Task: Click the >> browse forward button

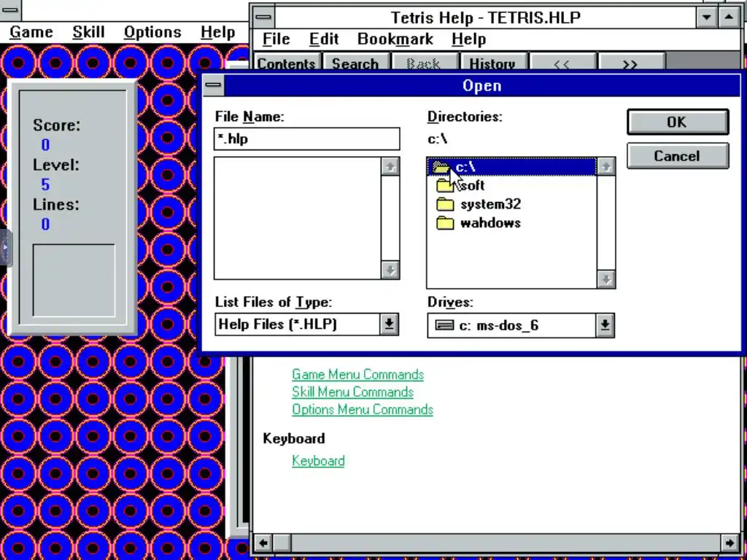Action: point(630,63)
